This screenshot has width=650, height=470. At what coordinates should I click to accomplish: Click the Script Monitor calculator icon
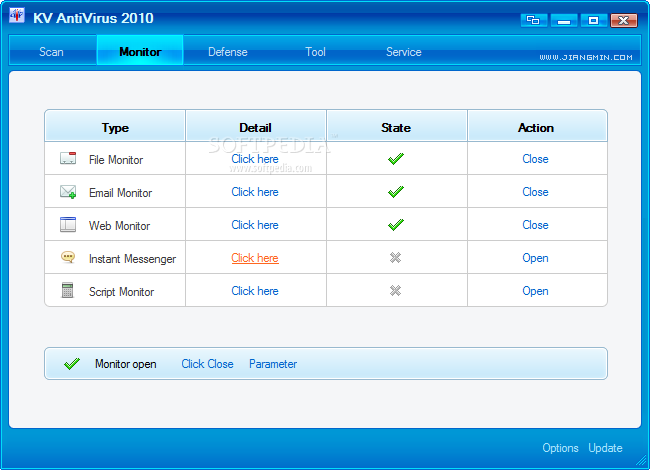point(67,290)
